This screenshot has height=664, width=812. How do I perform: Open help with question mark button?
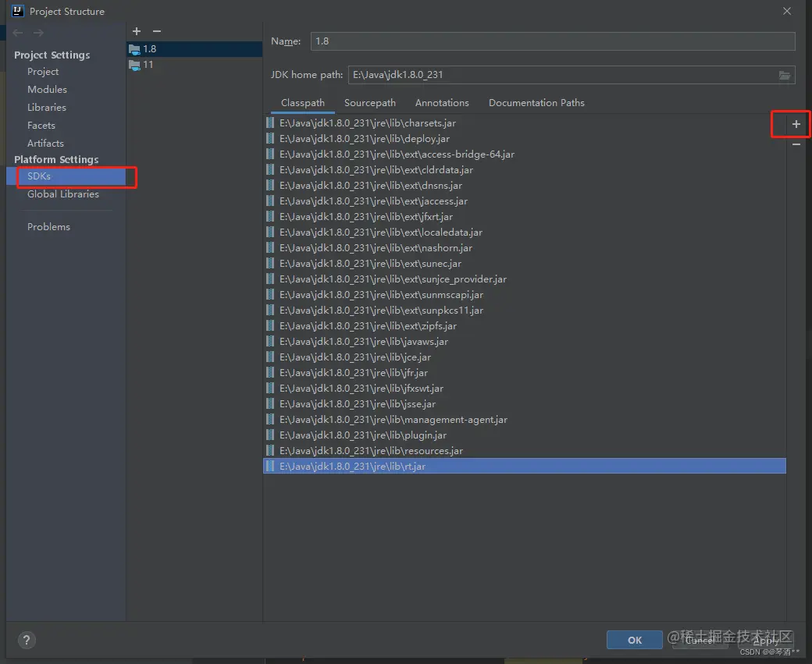(27, 640)
